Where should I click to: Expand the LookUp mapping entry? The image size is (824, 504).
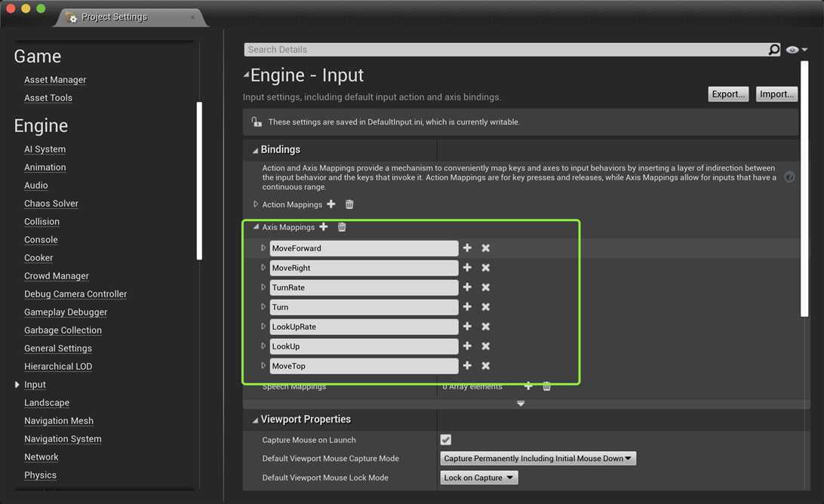click(263, 346)
